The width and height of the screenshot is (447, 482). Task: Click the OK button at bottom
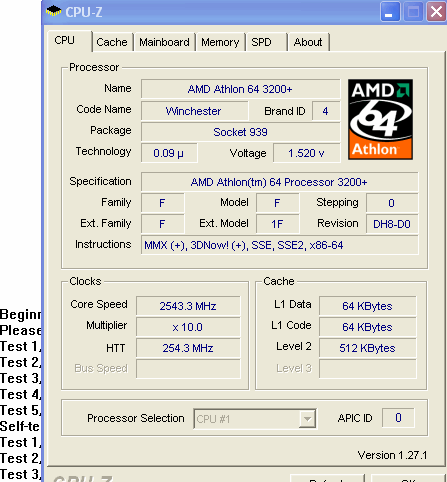click(x=409, y=479)
